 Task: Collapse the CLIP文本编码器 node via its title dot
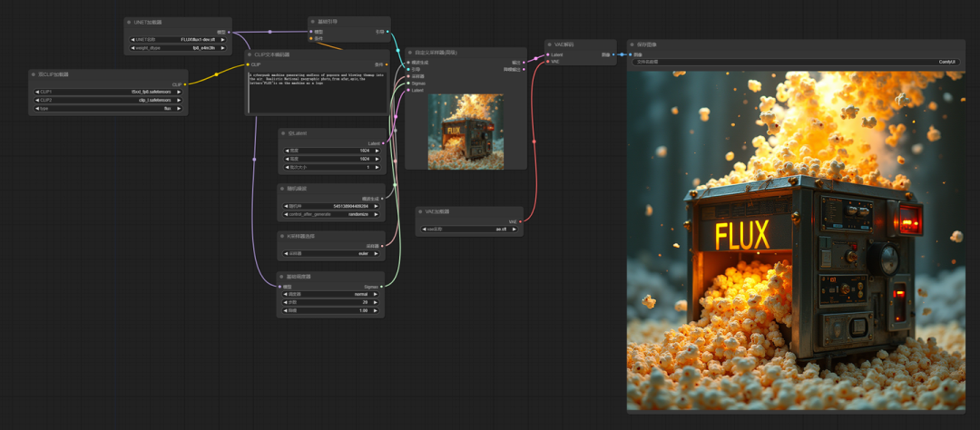coord(250,54)
